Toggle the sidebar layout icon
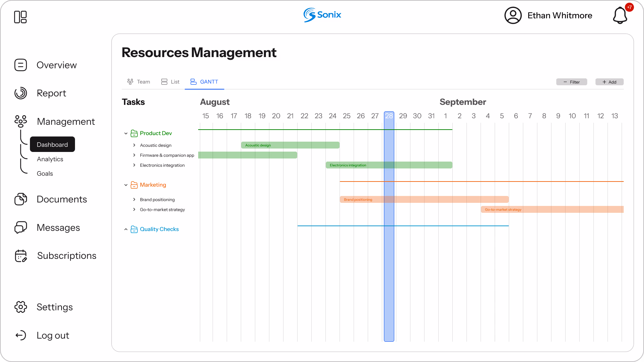Screen dimensions: 644x362 point(20,17)
